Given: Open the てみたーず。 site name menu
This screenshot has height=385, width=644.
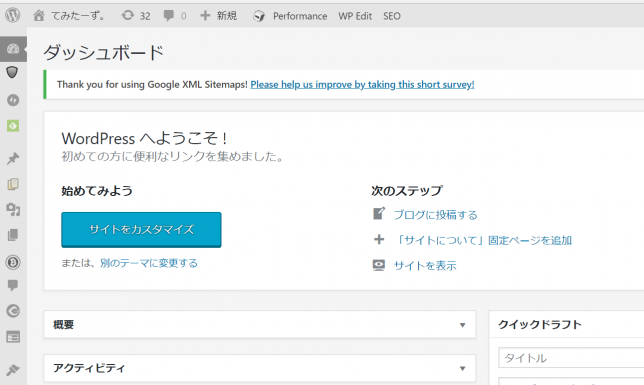Looking at the screenshot, I should pos(78,16).
